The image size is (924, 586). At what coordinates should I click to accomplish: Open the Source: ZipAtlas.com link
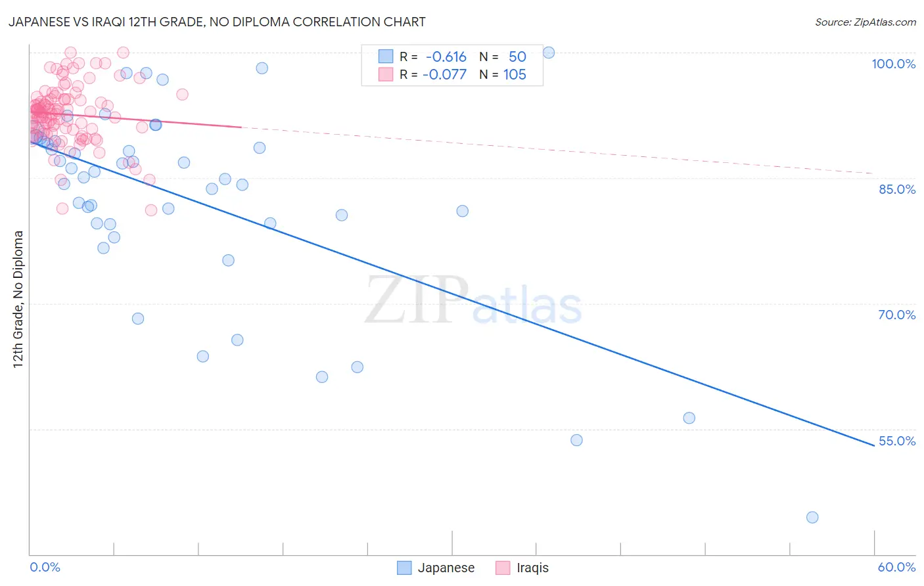tap(865, 22)
